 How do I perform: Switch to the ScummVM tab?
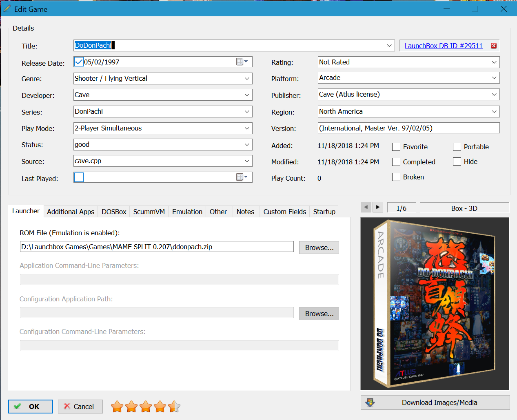point(149,212)
